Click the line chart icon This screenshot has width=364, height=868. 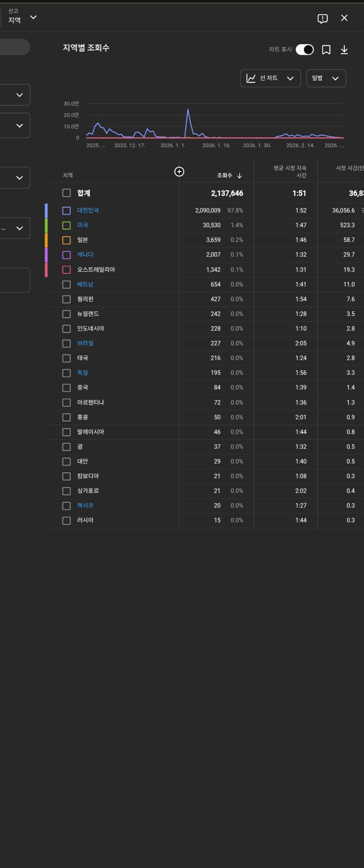[251, 78]
